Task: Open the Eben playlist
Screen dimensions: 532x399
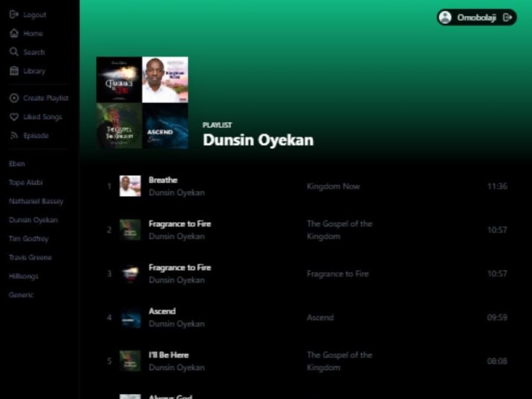Action: point(16,163)
